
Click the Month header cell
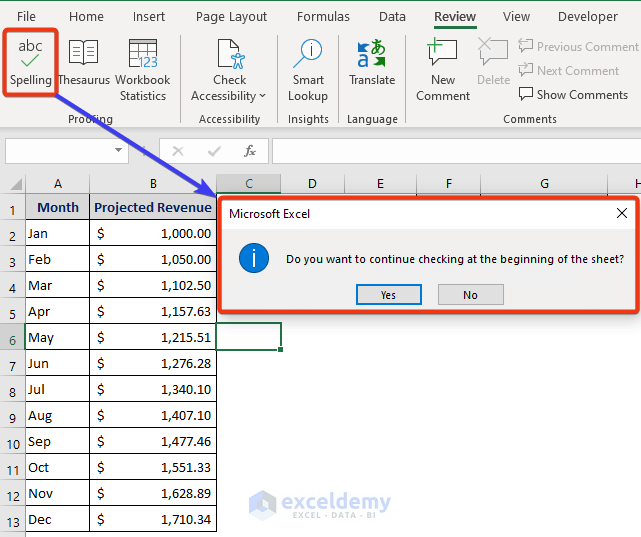click(58, 207)
